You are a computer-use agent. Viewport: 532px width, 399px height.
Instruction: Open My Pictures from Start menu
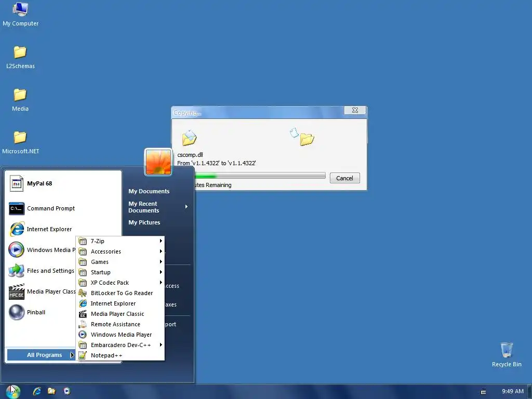pos(144,222)
